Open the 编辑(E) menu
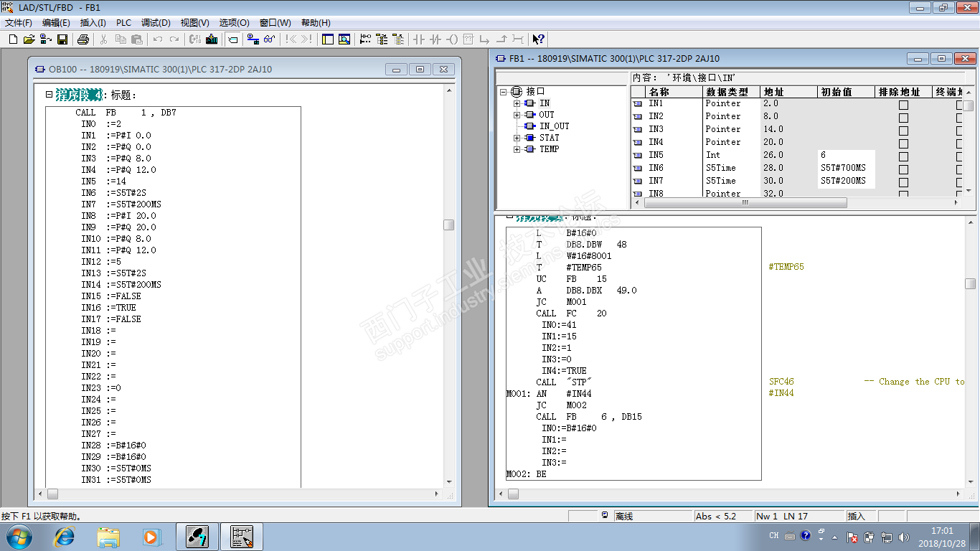 tap(56, 23)
